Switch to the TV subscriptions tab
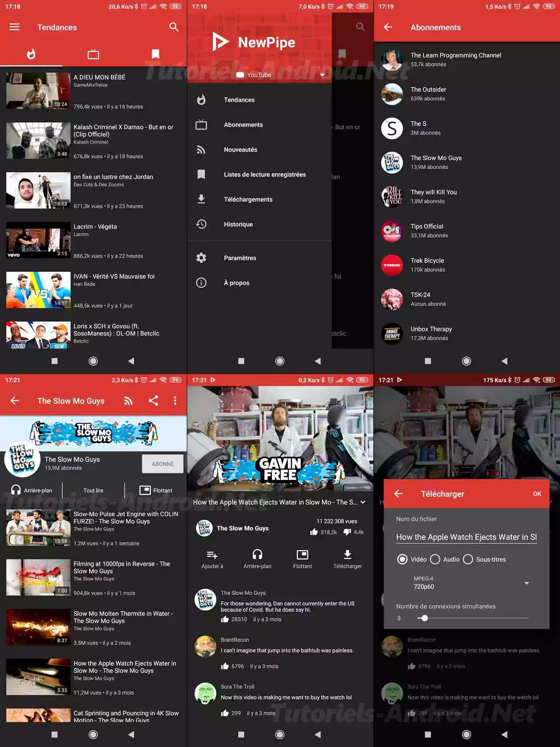The image size is (560, 747). click(93, 54)
